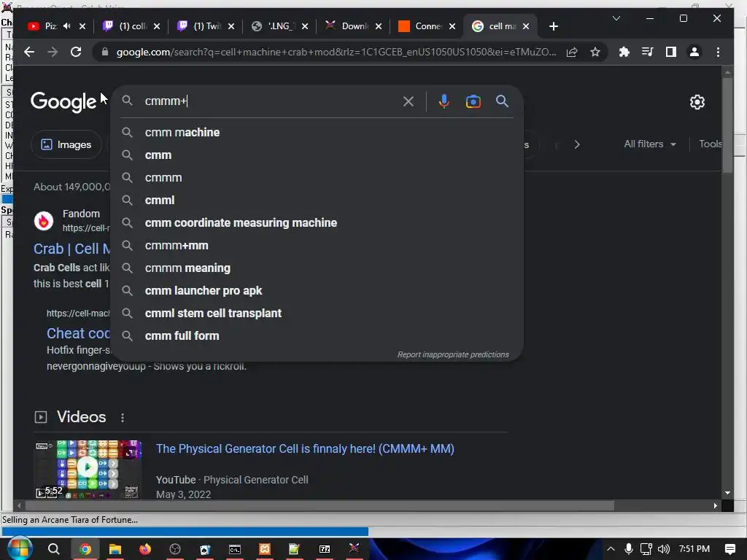Choose 'cmm coordinate measuring machine' suggestion

pyautogui.click(x=317, y=223)
